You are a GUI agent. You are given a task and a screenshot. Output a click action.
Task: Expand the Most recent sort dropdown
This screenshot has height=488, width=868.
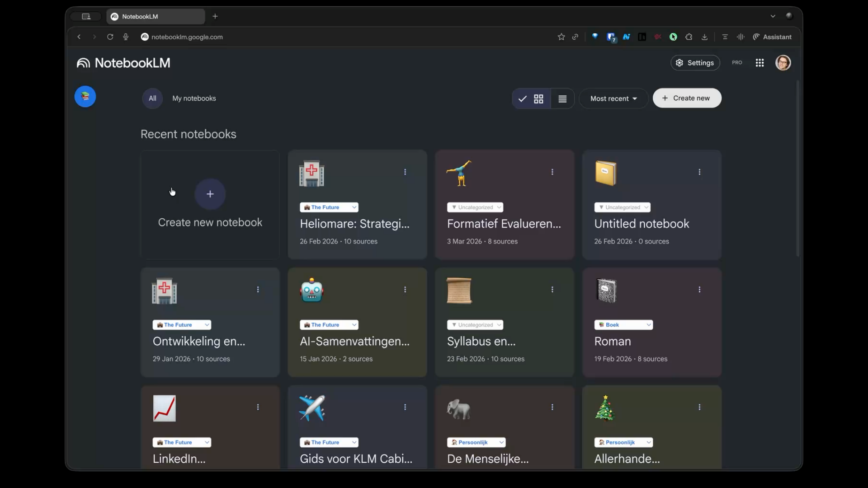point(613,99)
